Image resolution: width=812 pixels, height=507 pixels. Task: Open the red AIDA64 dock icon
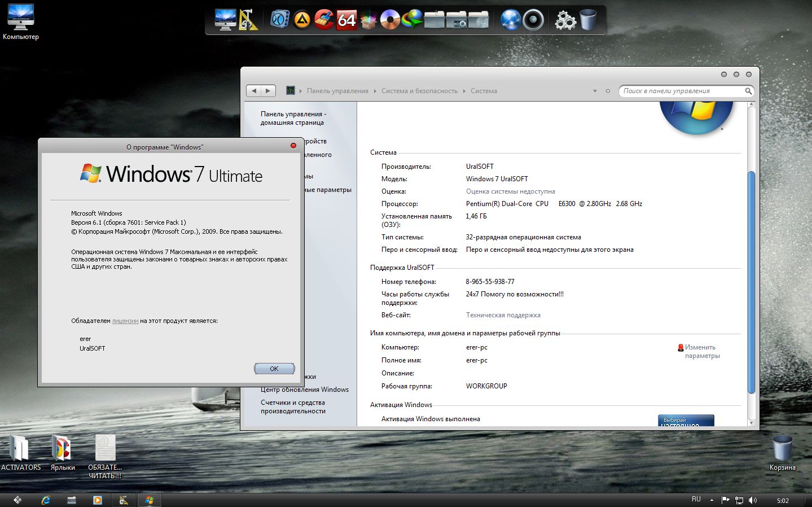(346, 20)
